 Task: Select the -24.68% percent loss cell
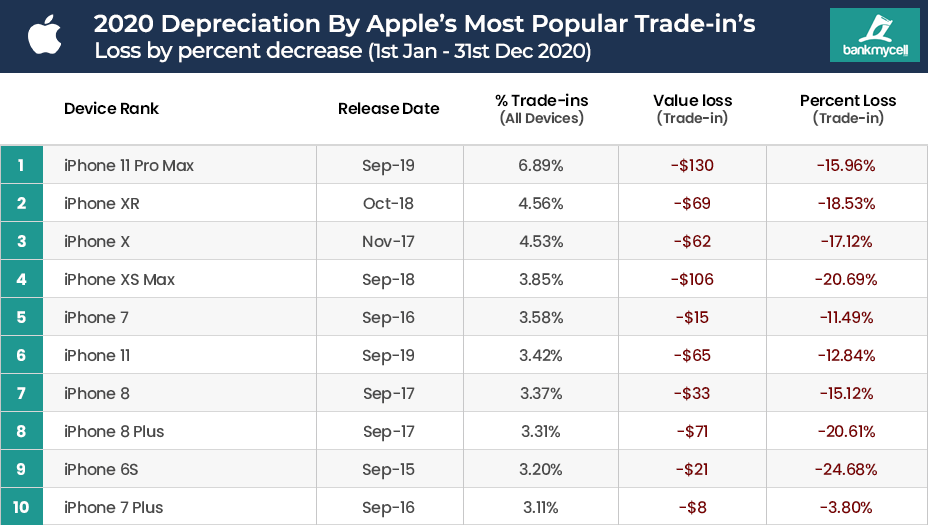[848, 469]
